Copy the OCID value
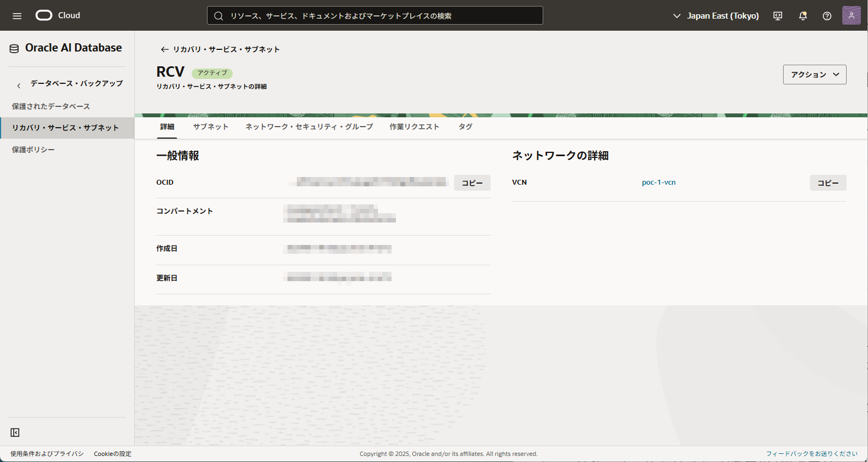 (472, 183)
